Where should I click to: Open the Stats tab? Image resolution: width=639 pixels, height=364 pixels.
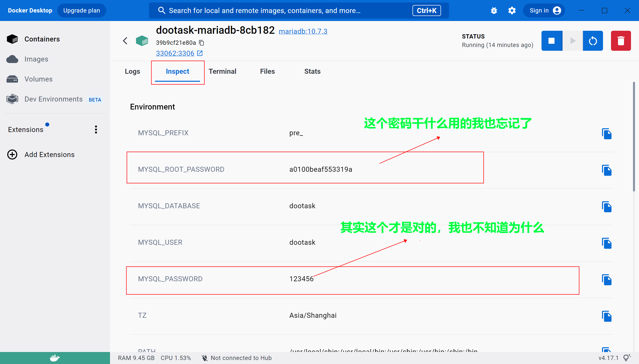pos(312,71)
